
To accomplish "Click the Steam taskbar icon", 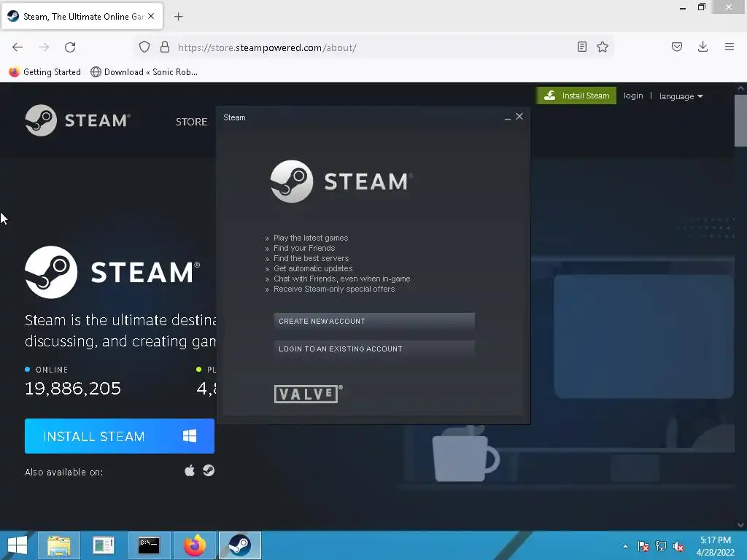I will point(239,545).
